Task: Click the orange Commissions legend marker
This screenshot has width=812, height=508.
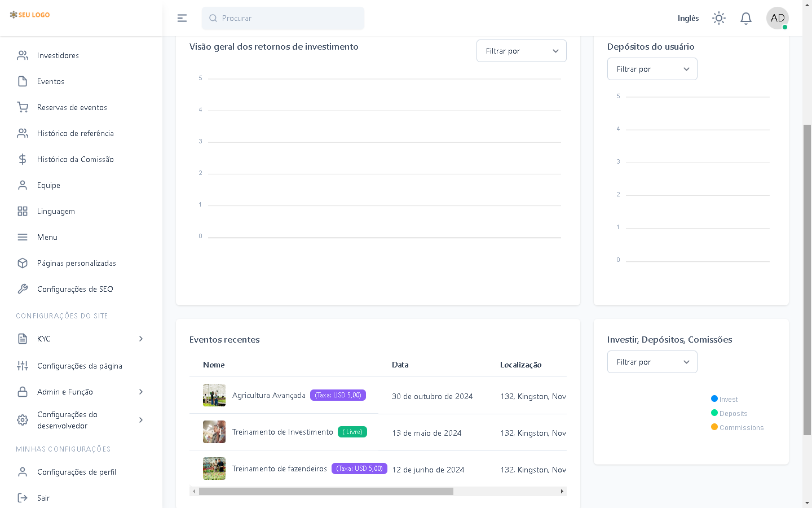Action: tap(714, 427)
